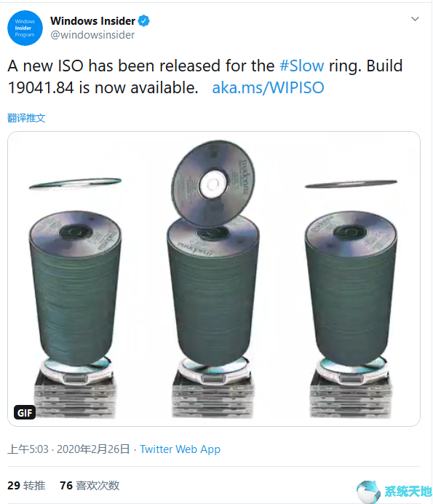
Task: Click the @windowsinsider handle
Action: click(92, 35)
